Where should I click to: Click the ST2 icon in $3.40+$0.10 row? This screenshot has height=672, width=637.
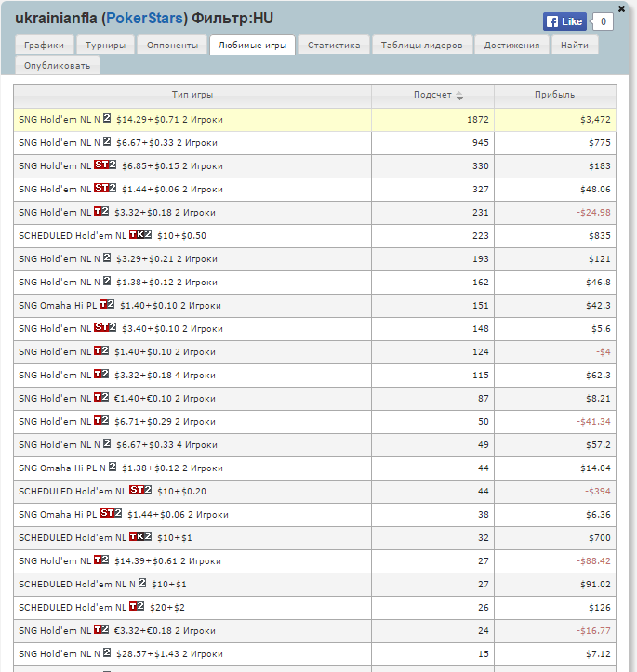[105, 327]
